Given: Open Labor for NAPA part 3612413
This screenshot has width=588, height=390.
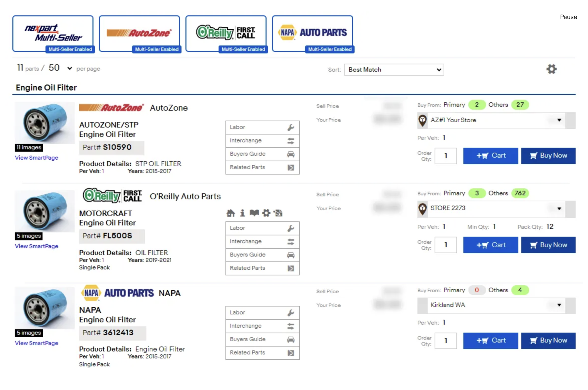Looking at the screenshot, I should pos(262,313).
